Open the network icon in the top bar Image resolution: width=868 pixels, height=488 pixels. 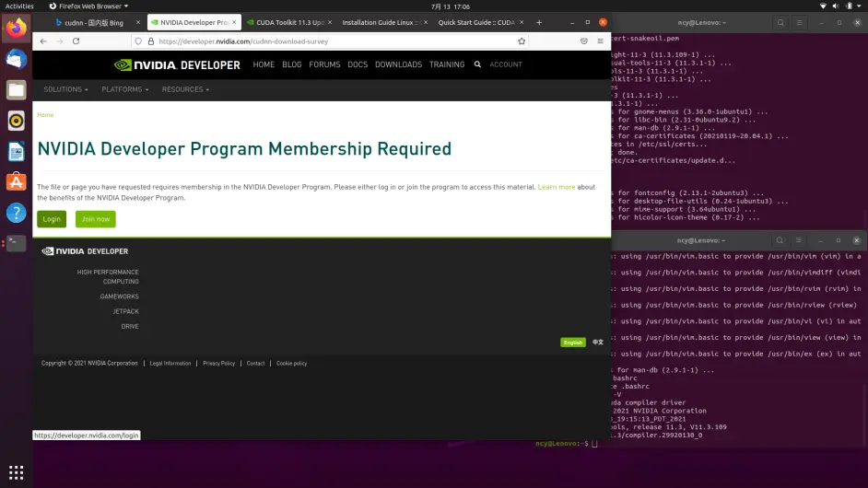click(x=823, y=6)
